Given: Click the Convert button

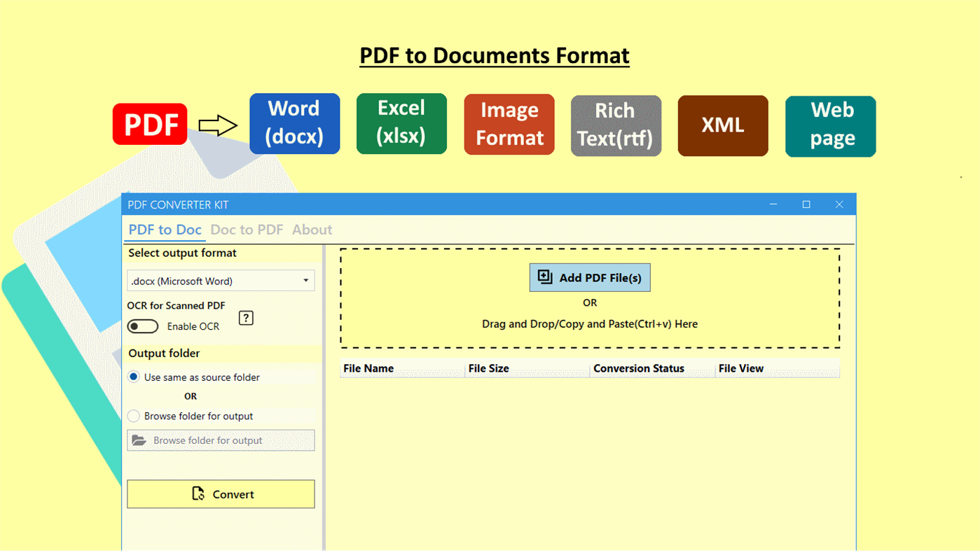Looking at the screenshot, I should [220, 494].
